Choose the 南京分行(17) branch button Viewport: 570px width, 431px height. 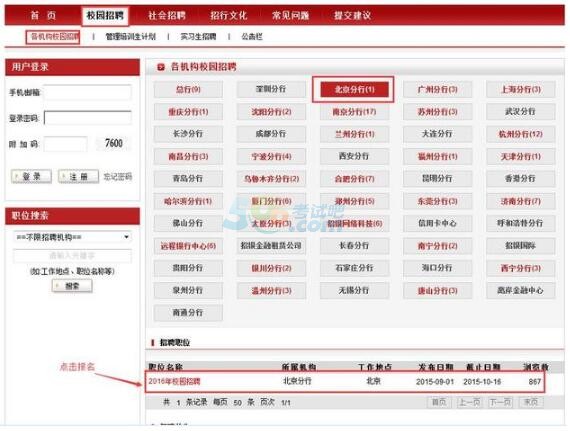point(354,112)
